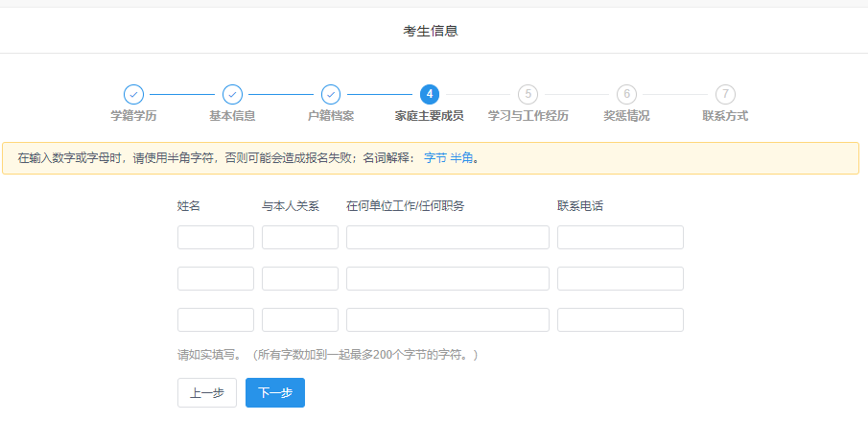Go to the 学籍学历 step label

pyautogui.click(x=133, y=116)
